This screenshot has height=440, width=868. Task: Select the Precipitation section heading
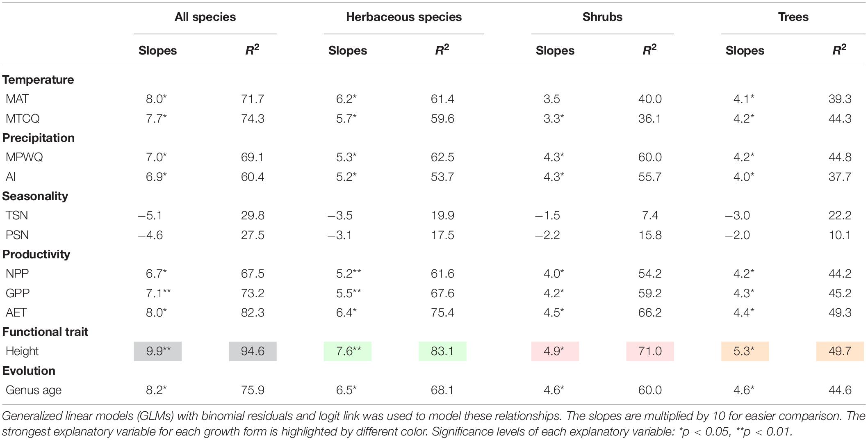click(39, 138)
